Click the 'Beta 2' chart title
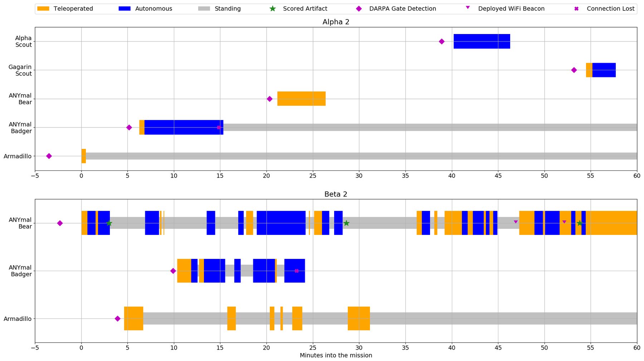Viewport: 644px width, 361px height. point(336,194)
